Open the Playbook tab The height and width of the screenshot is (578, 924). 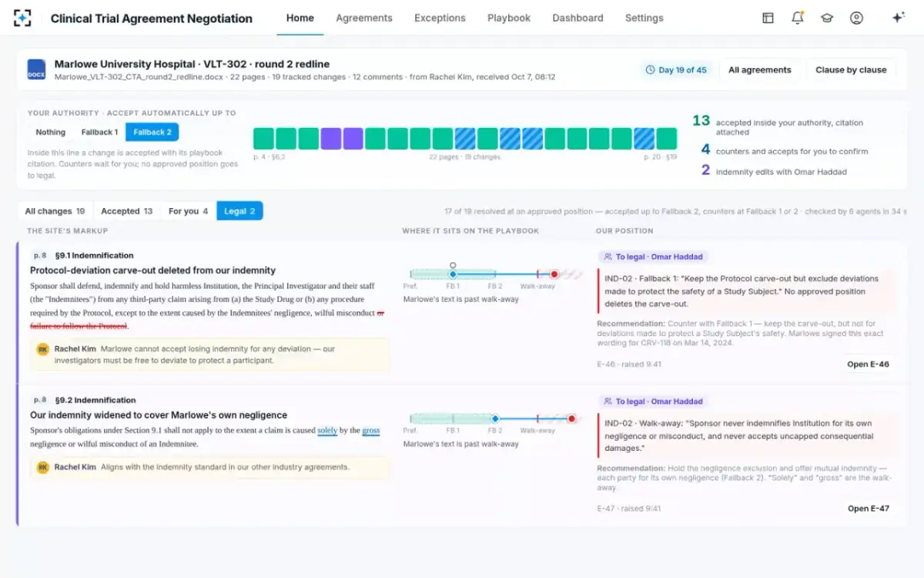click(509, 18)
